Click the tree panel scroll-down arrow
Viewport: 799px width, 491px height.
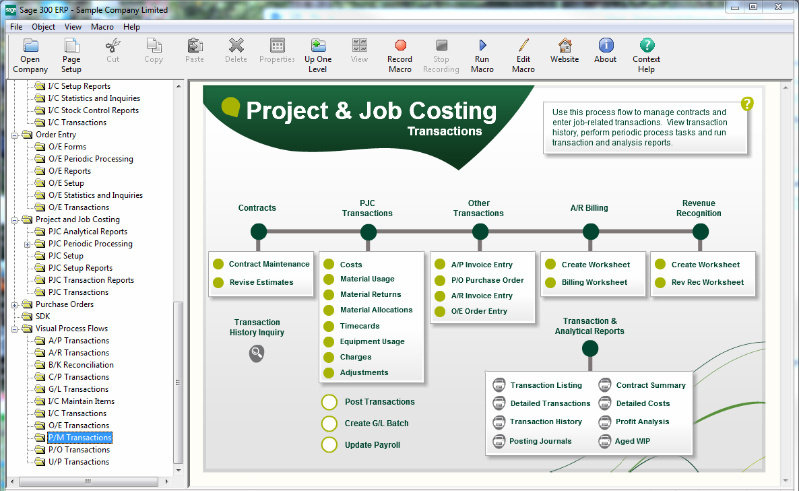point(178,470)
